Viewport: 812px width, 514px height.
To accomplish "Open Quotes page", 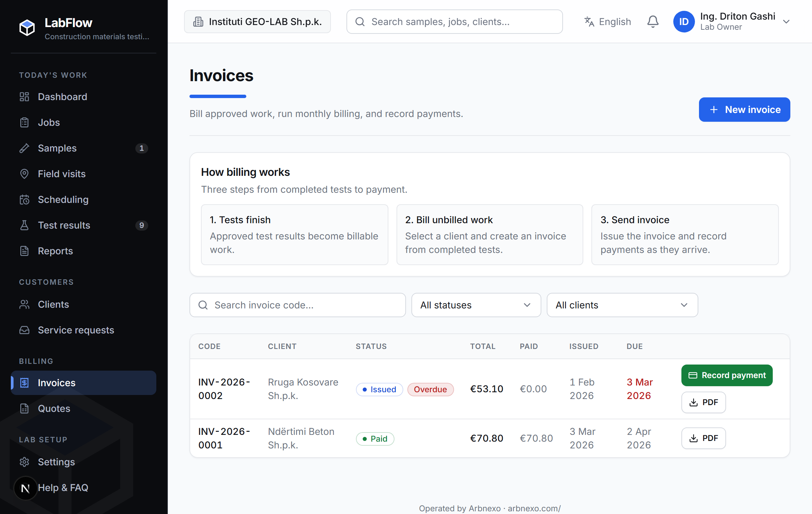I will point(84,408).
